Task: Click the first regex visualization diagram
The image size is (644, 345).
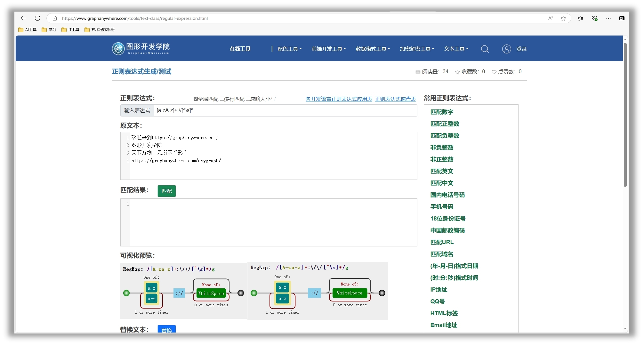Action: pos(183,291)
